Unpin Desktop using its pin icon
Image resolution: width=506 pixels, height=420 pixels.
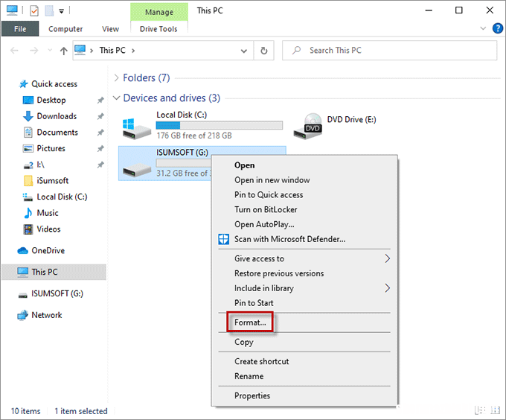(x=100, y=100)
